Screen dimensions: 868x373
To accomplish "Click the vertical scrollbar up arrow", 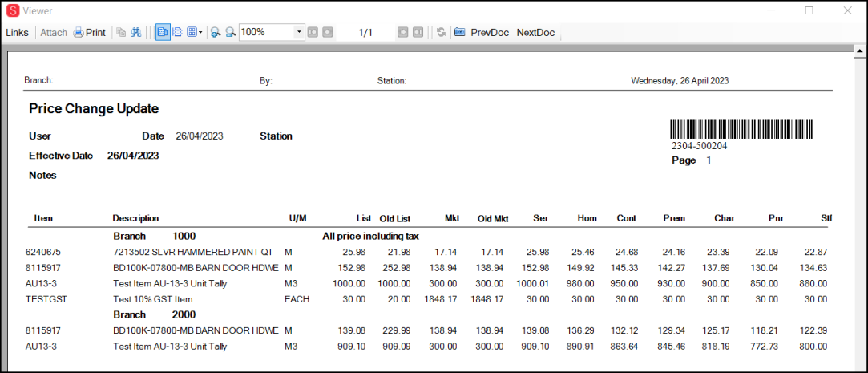I will (861, 51).
